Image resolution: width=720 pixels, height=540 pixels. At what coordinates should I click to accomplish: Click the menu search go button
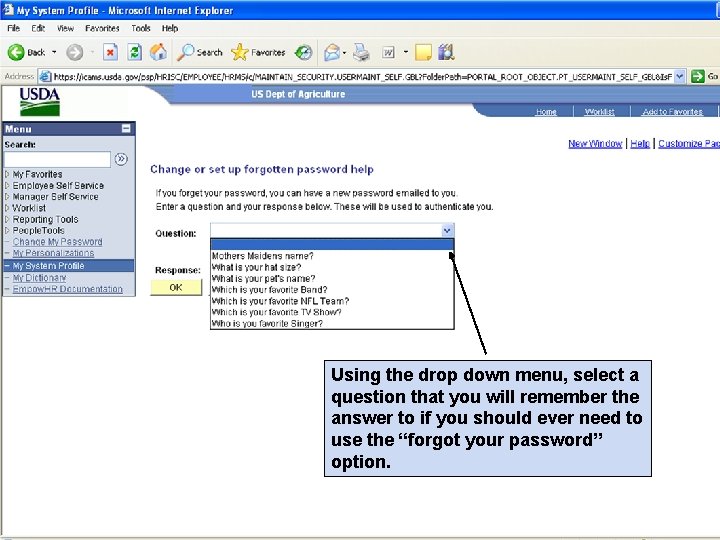(121, 159)
